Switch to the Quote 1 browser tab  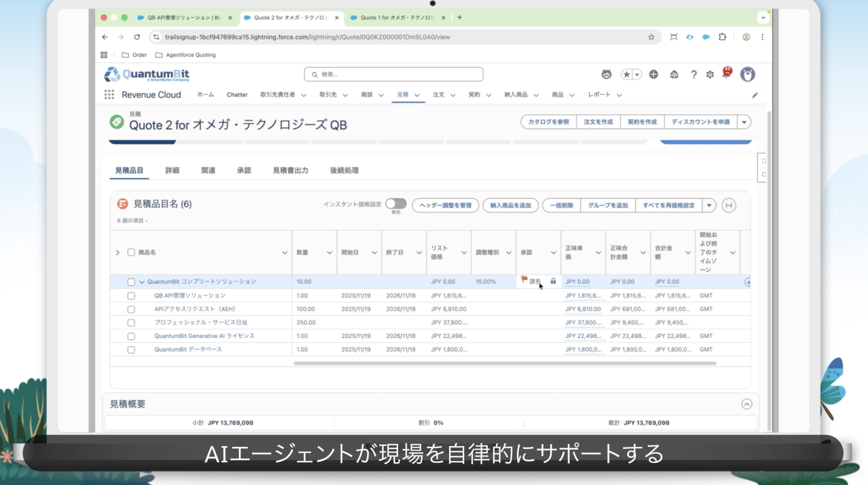[397, 18]
